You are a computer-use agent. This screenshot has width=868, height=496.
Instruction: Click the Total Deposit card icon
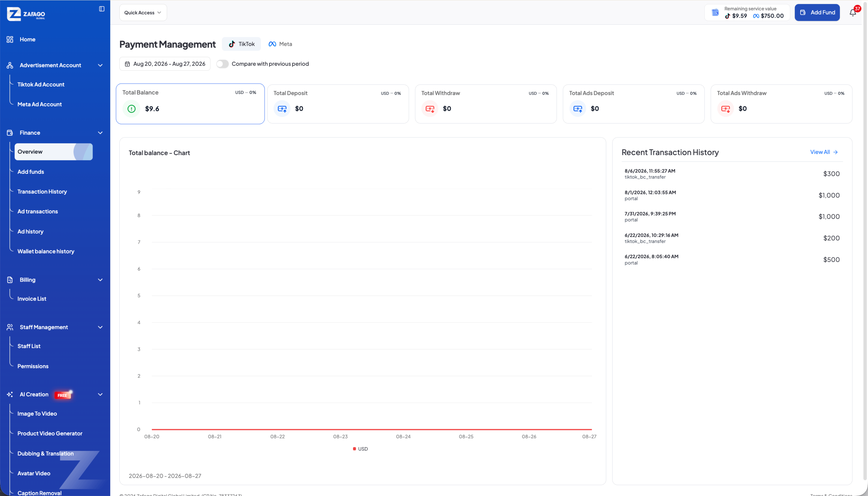282,109
